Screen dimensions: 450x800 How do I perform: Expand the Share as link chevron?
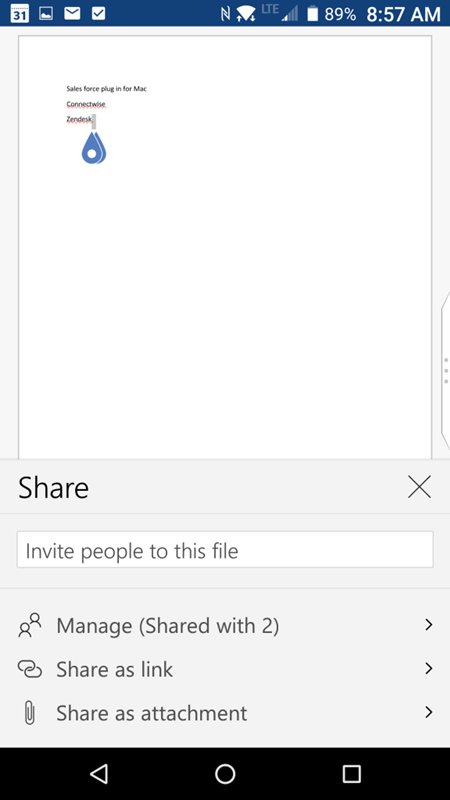click(429, 668)
